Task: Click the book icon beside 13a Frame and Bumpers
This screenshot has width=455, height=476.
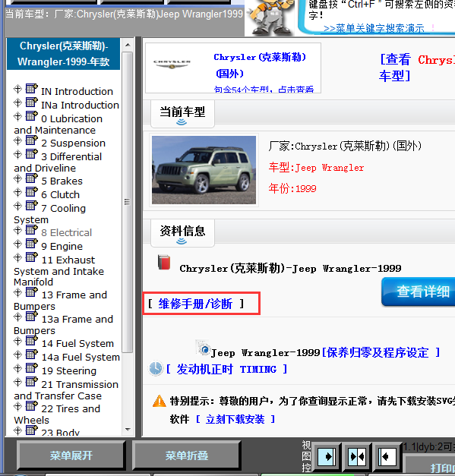Action: (x=32, y=317)
